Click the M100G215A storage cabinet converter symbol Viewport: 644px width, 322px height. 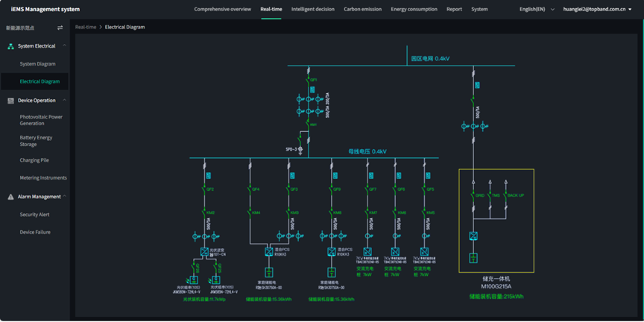tap(473, 236)
